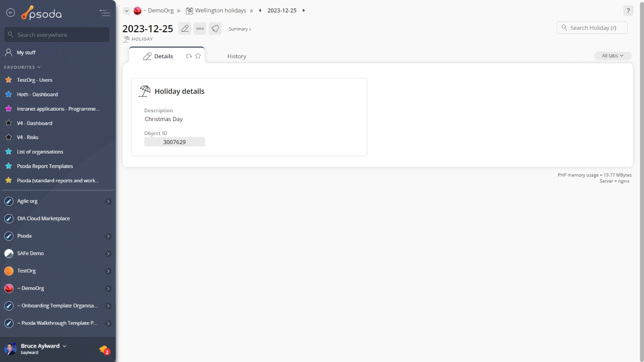644x362 pixels.
Task: Open Psoda Report Templates favourite
Action: click(x=45, y=166)
